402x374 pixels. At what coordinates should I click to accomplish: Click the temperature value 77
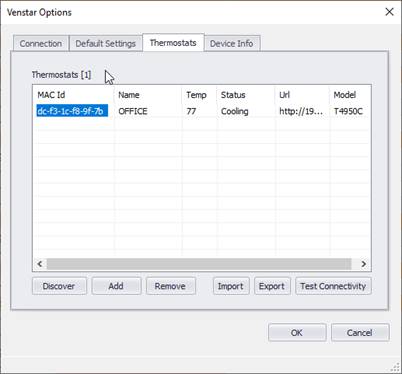pyautogui.click(x=191, y=111)
